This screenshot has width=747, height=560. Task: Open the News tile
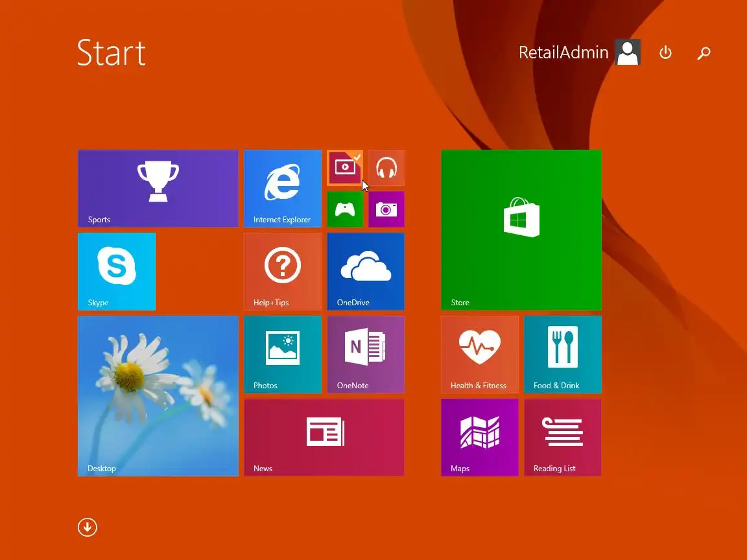324,437
